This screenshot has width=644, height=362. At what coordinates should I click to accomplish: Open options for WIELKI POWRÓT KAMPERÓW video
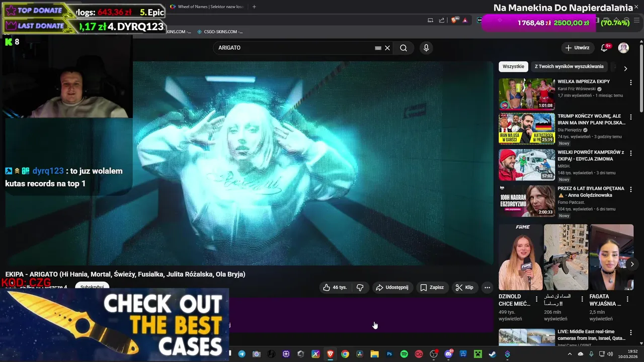pos(631,153)
